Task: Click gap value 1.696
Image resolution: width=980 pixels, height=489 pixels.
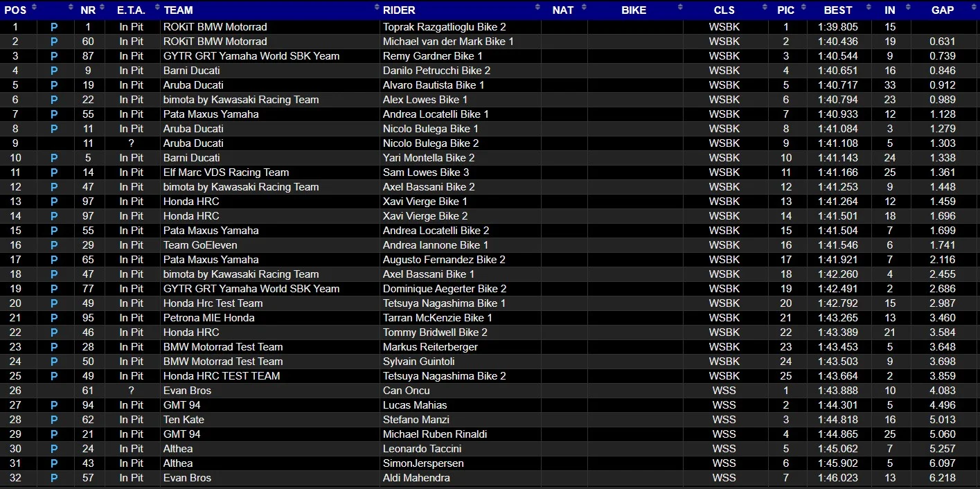Action: click(943, 216)
